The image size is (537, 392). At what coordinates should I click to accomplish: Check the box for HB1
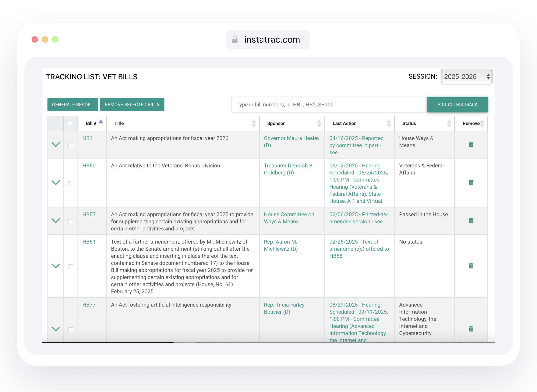coord(71,145)
